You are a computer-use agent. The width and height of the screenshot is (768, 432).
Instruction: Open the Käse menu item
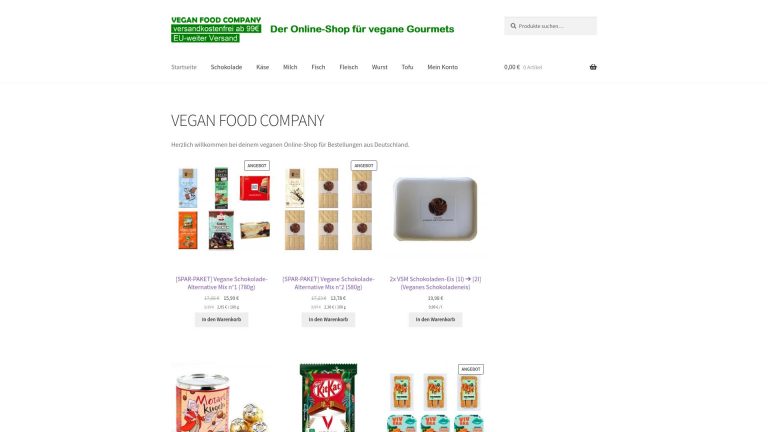tap(263, 67)
